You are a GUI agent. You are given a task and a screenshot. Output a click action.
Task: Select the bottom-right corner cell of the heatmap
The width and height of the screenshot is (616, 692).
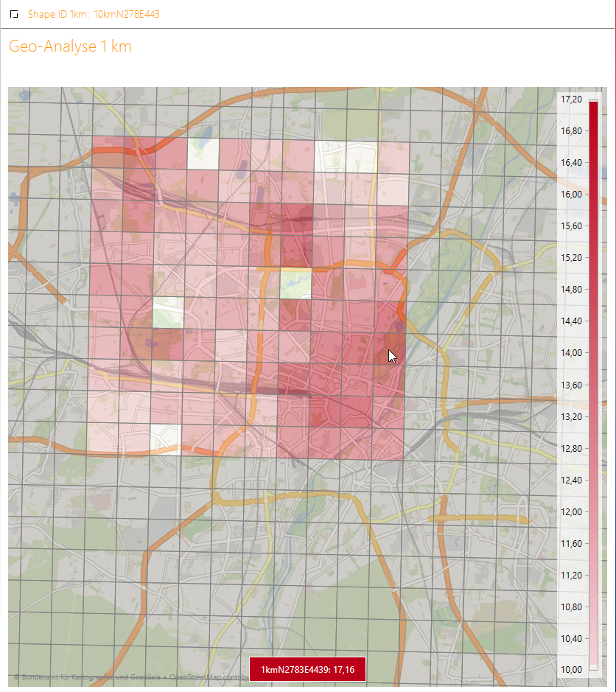[388, 444]
